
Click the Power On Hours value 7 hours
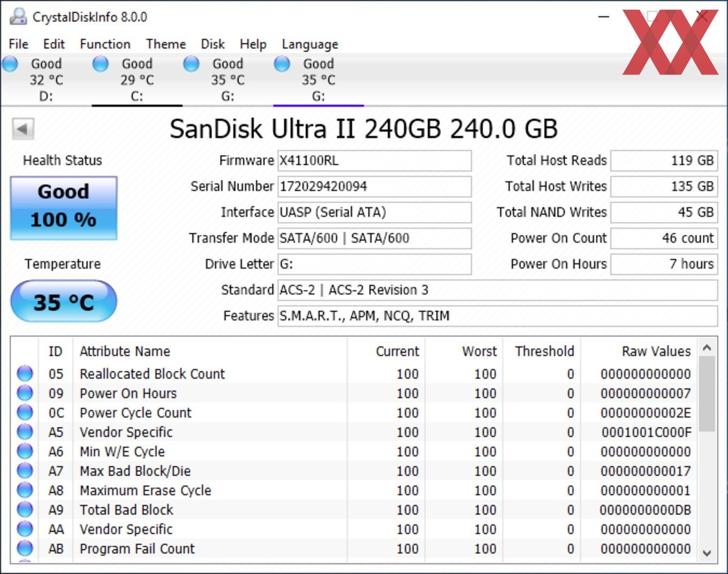click(664, 264)
